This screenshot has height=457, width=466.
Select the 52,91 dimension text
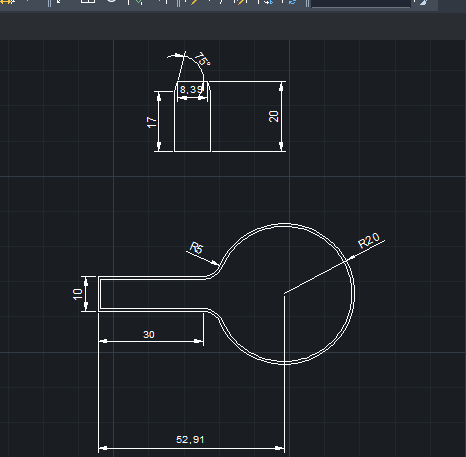(190, 439)
